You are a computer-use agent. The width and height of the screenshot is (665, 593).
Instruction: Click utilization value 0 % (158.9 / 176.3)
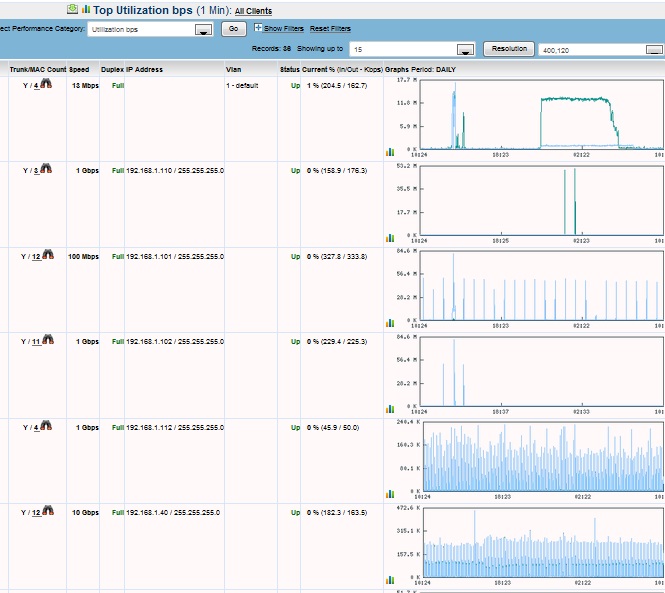337,171
